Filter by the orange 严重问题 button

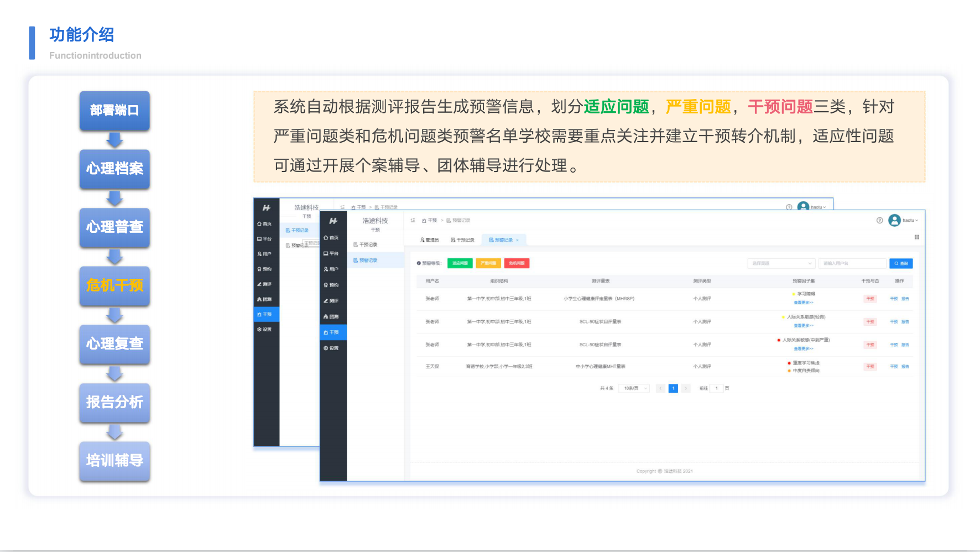(488, 263)
